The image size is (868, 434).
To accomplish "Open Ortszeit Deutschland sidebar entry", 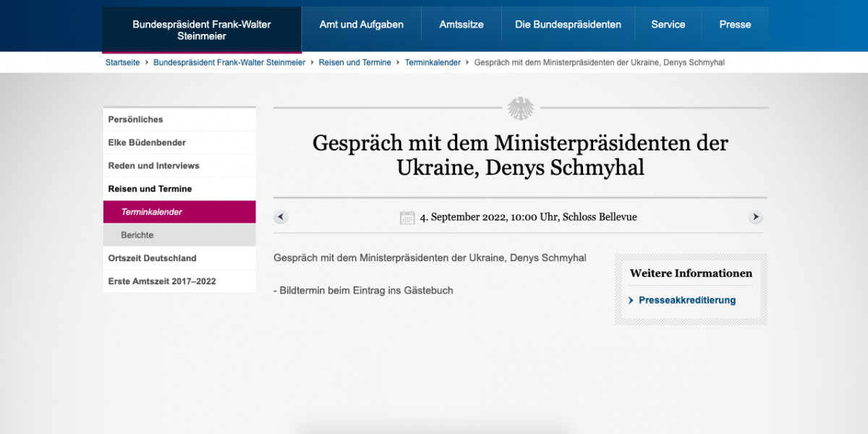I will pos(179,258).
